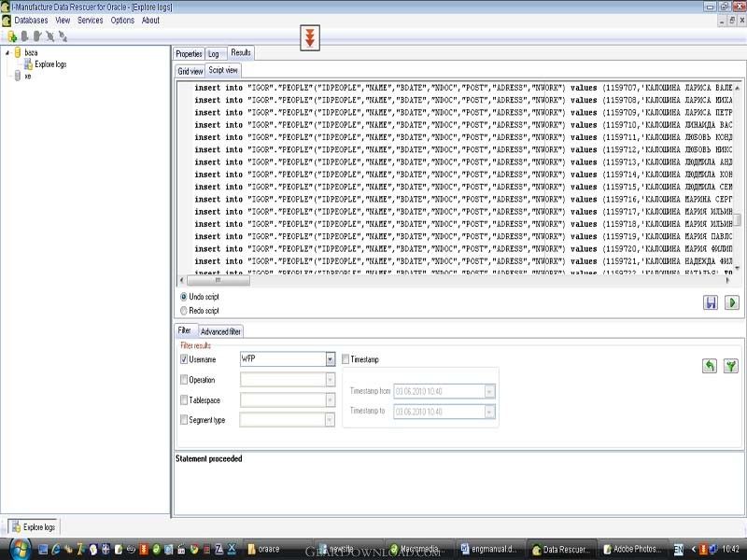Select the xe database icon in the tree

click(x=17, y=77)
